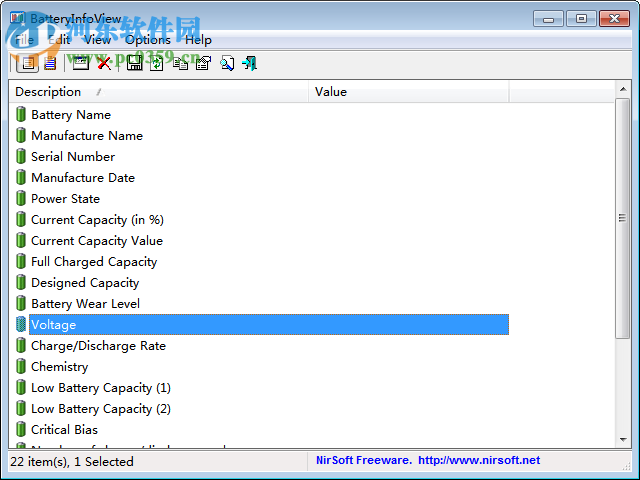Switch to Show Battery Log view
Viewport: 640px width, 480px height.
click(x=50, y=63)
